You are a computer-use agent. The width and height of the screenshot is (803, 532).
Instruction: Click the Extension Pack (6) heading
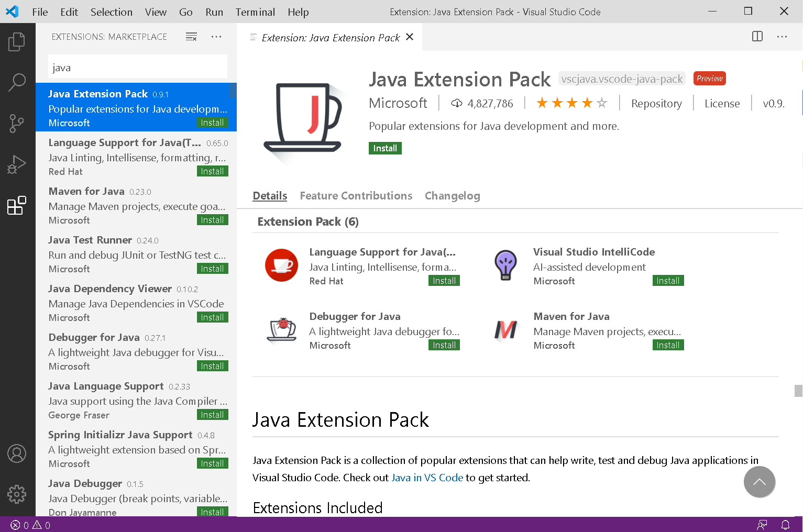[308, 221]
